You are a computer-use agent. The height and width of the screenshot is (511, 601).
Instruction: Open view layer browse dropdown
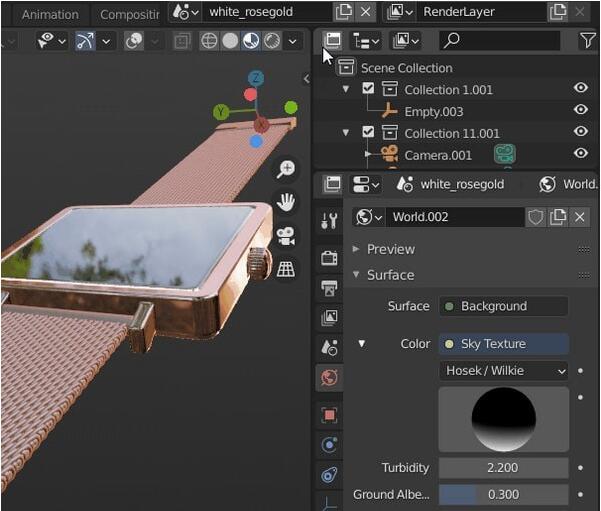tap(399, 12)
